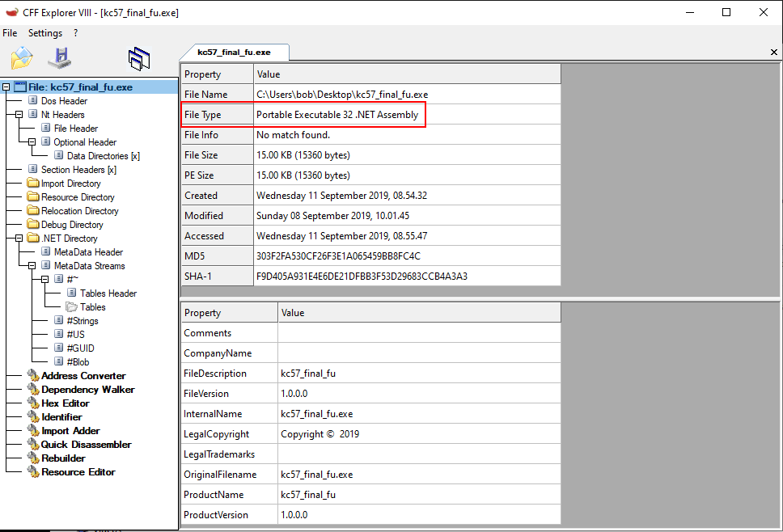Select the #Strings metadata stream
The image size is (783, 532).
click(82, 321)
